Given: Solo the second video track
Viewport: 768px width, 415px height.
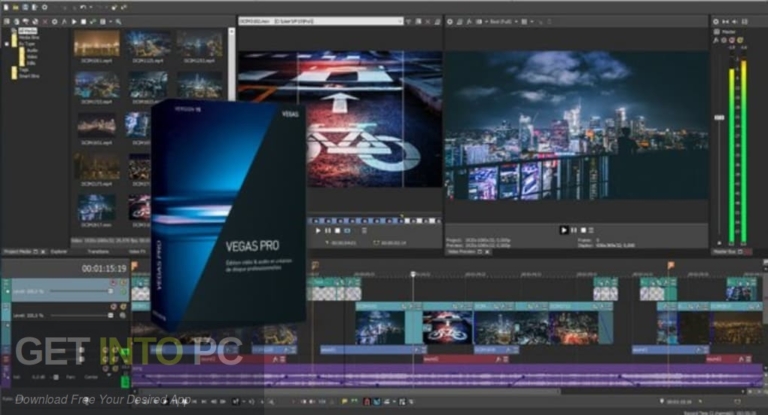Looking at the screenshot, I should (122, 307).
